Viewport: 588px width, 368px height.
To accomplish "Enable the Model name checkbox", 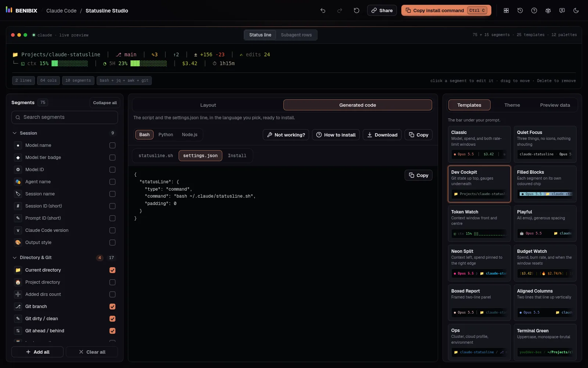I will click(x=112, y=145).
